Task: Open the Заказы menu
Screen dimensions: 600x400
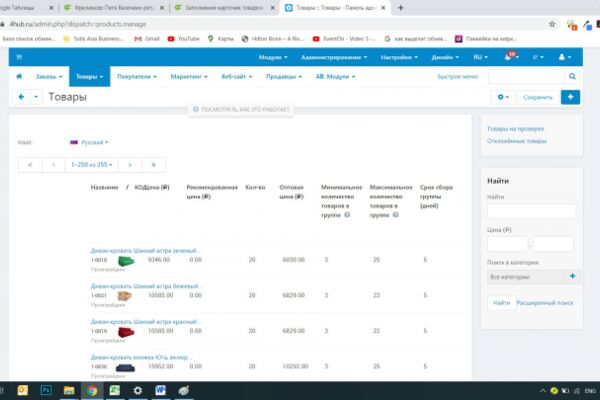Action: [49, 77]
